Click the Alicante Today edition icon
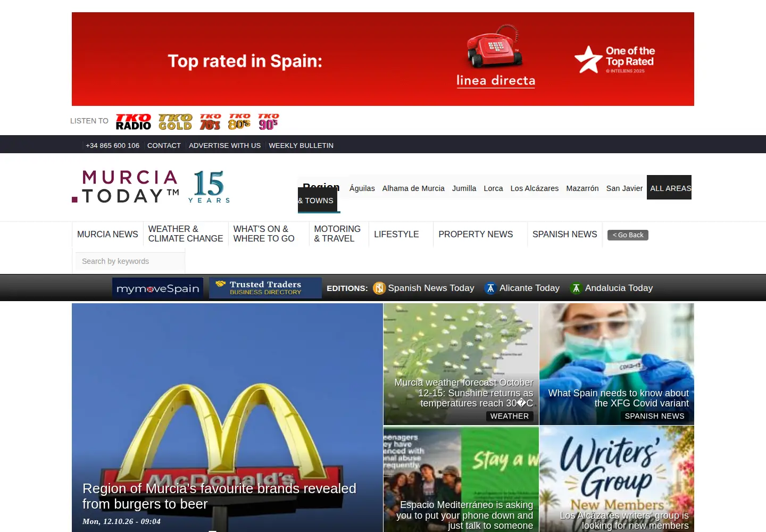This screenshot has width=766, height=532. pos(490,288)
